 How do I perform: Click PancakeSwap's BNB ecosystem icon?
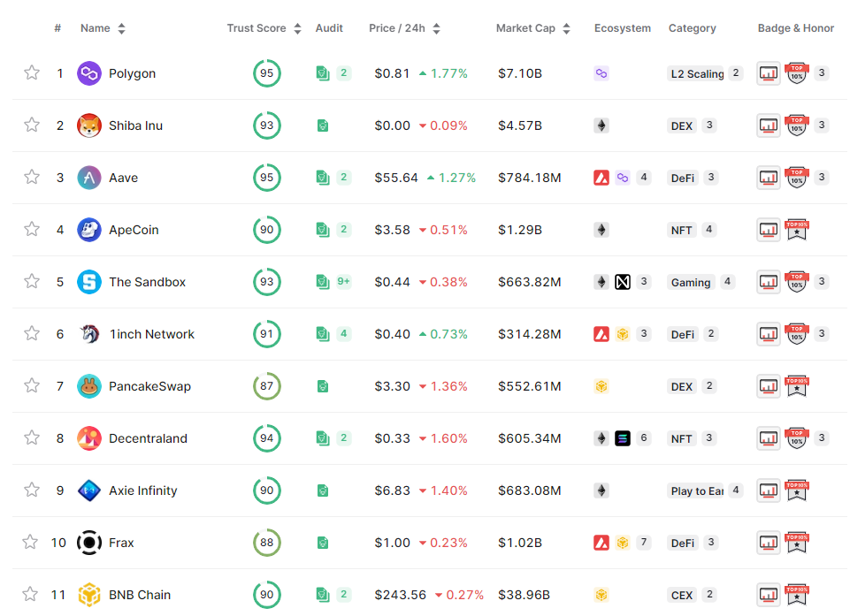click(601, 385)
